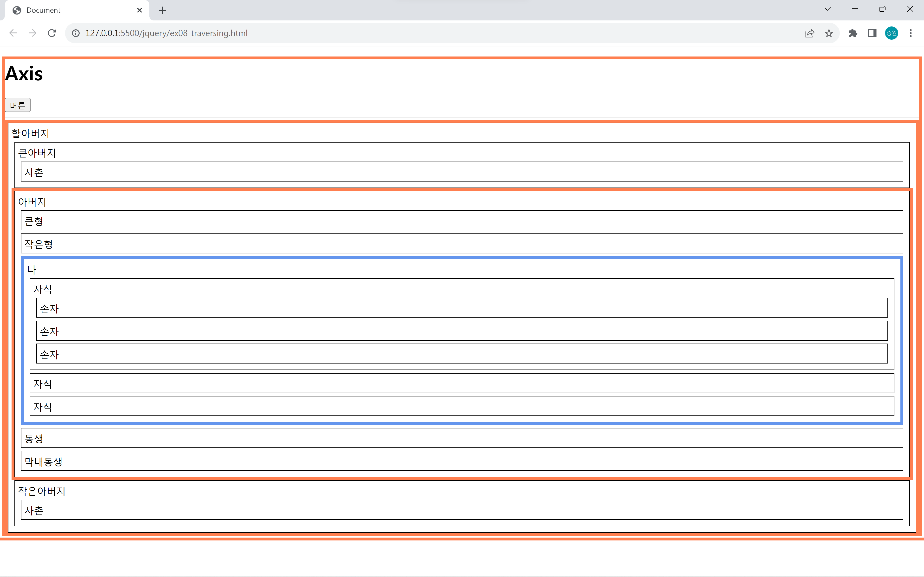
Task: Click the 큰형 box
Action: pyautogui.click(x=462, y=220)
